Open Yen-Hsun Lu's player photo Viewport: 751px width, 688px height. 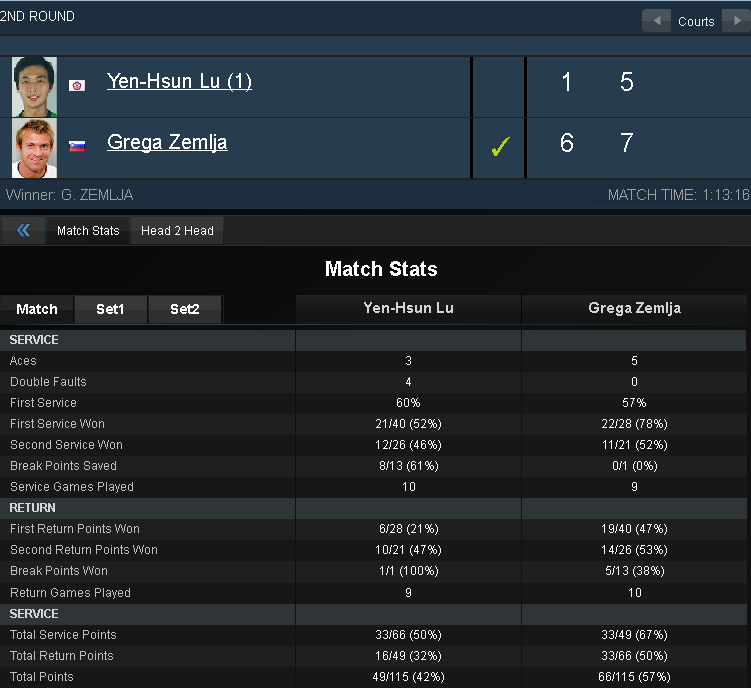(34, 87)
